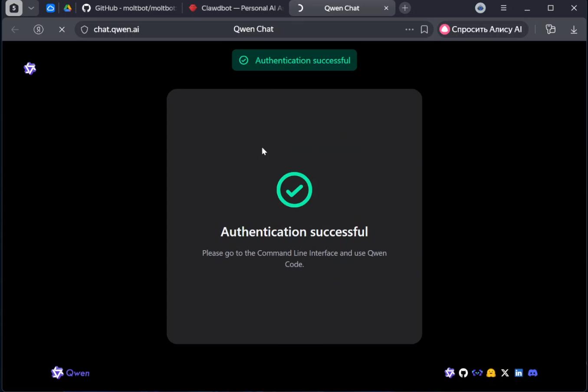The width and height of the screenshot is (588, 392).
Task: Bookmark this page with the bookmark icon
Action: 424,29
